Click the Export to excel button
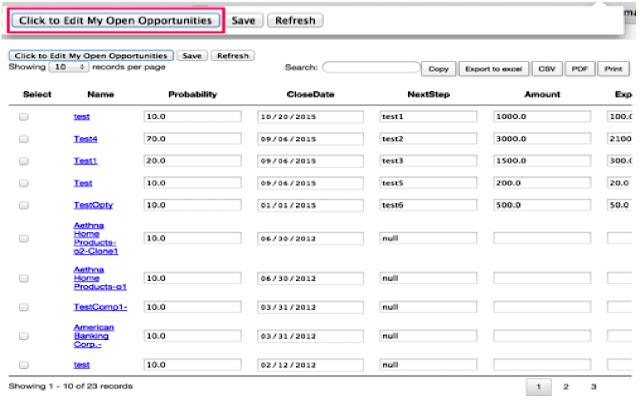 click(493, 69)
